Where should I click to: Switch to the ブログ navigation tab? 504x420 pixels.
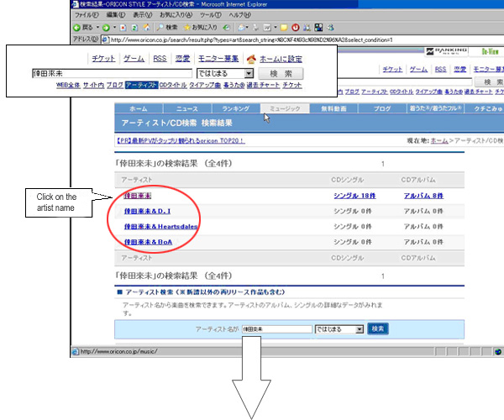click(x=382, y=108)
